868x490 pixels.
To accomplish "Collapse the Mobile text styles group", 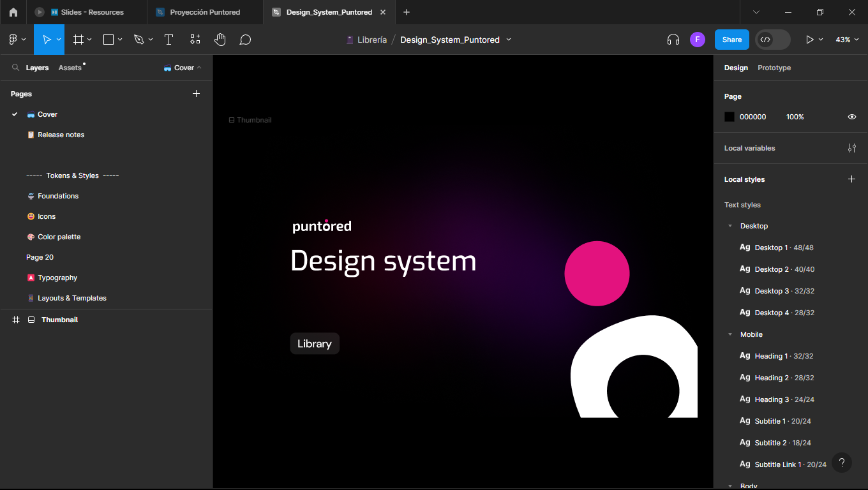I will pyautogui.click(x=730, y=334).
